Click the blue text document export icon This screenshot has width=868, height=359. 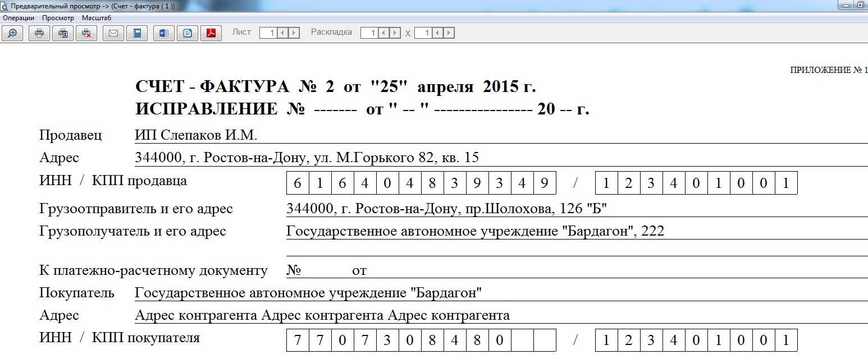tap(188, 33)
